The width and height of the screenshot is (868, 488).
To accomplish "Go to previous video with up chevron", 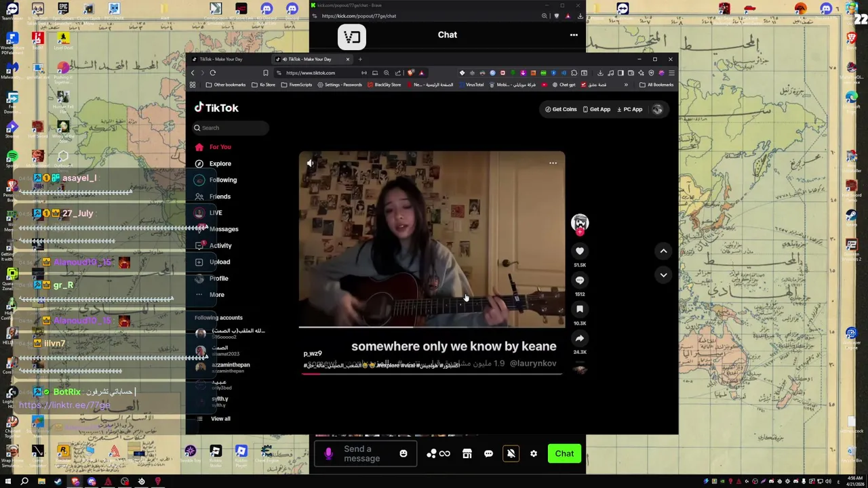I will point(664,251).
